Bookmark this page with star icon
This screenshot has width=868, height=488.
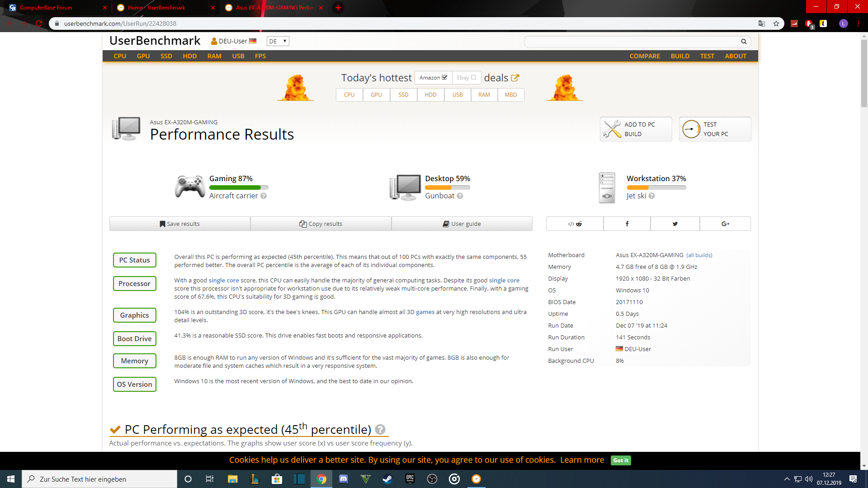point(776,23)
